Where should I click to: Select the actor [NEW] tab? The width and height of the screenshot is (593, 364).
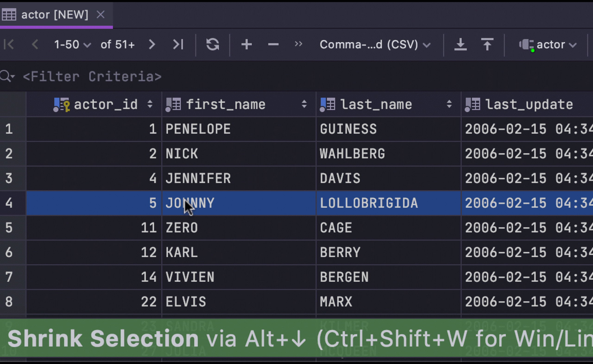point(54,15)
